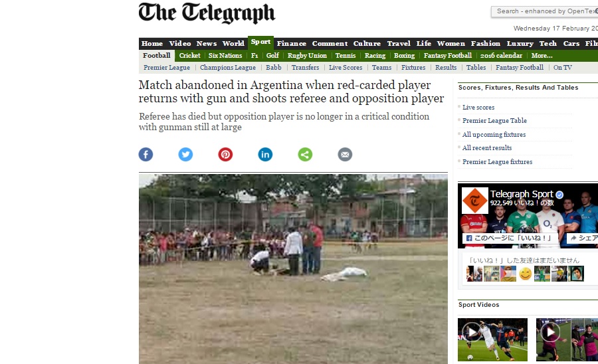This screenshot has width=598, height=364.
Task: Share the article via Twitter icon
Action: pos(185,154)
